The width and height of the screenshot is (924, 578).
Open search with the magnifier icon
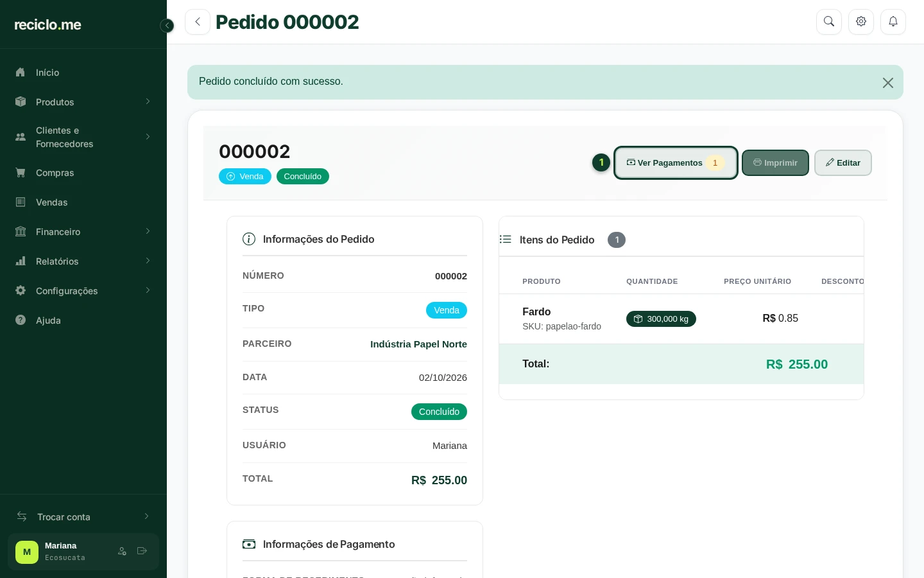(x=829, y=22)
